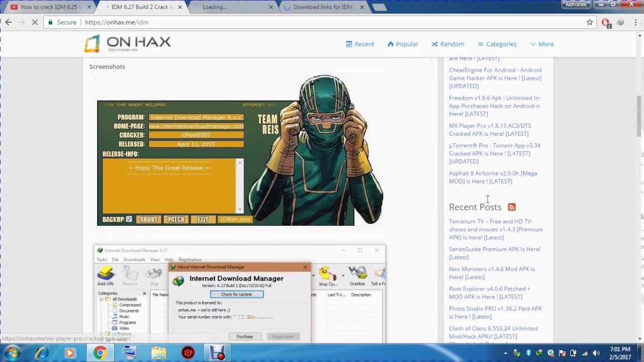Screen dimensions: 644x362
Task: Click the Abhishek profile button
Action: [x=576, y=4]
